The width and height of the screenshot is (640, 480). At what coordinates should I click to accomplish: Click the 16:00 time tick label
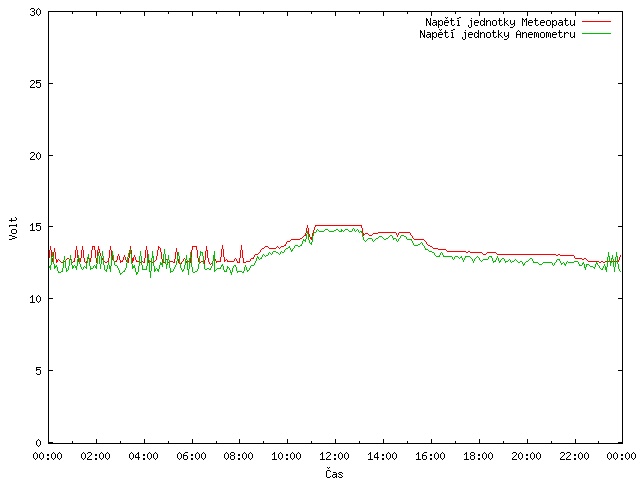coord(430,456)
